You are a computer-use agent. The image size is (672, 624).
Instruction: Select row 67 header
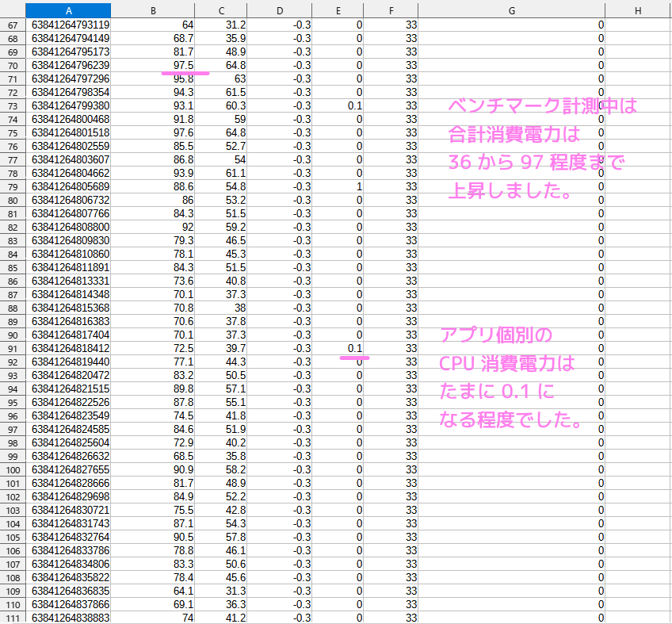[13, 24]
